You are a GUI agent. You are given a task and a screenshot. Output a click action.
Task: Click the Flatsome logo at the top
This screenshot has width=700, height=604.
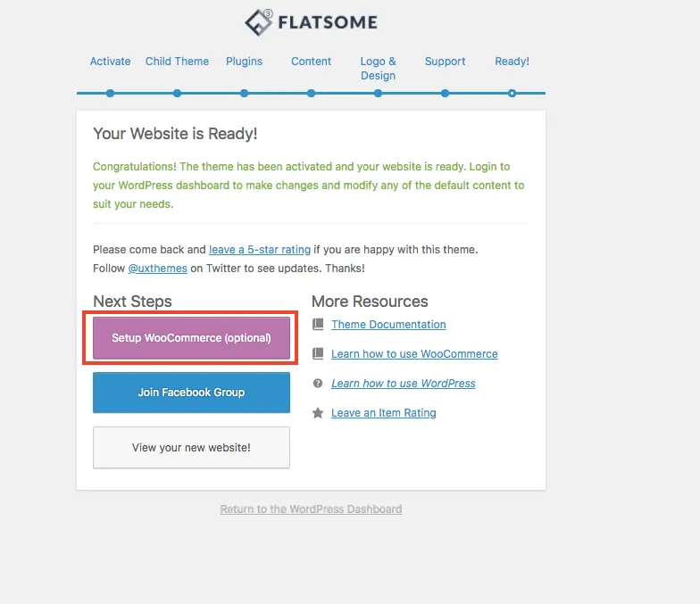[x=311, y=22]
